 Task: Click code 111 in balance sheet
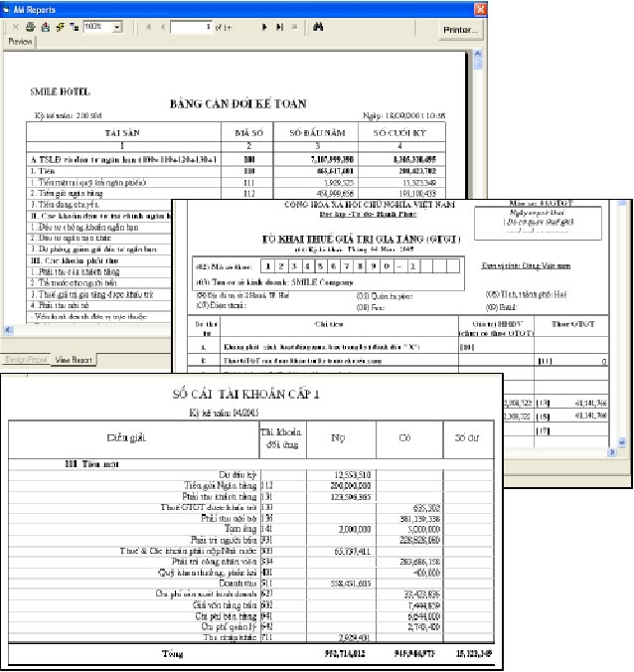[249, 183]
